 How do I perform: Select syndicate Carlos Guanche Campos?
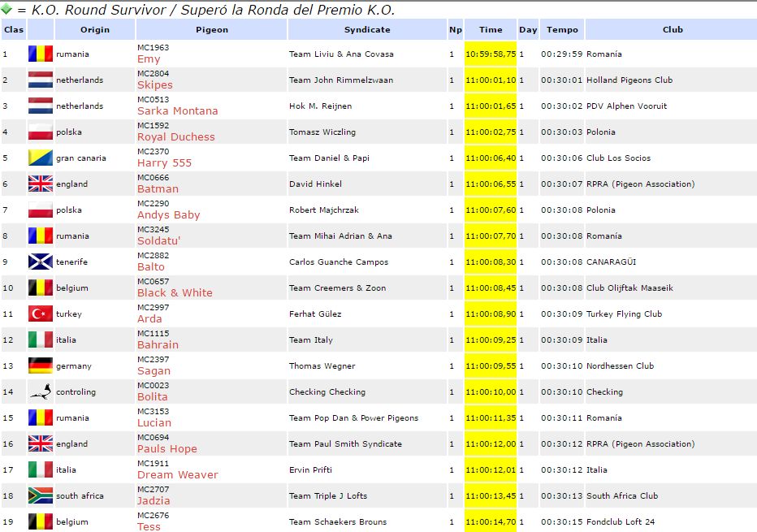click(339, 262)
